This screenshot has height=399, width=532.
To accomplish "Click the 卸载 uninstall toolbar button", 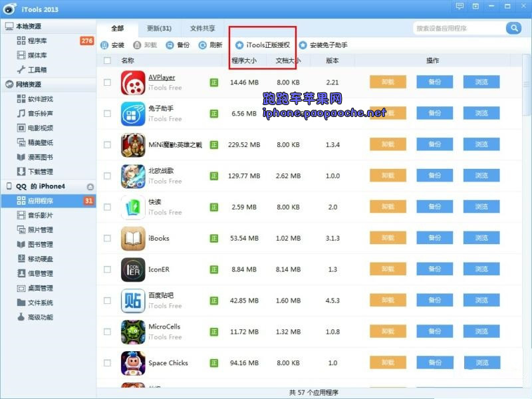I will tap(145, 45).
